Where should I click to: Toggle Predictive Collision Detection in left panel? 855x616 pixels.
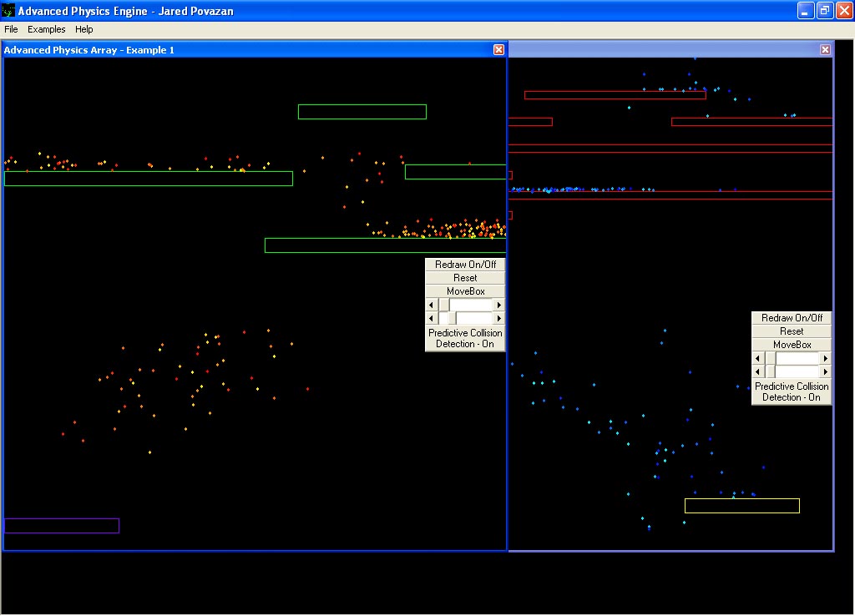click(x=465, y=338)
